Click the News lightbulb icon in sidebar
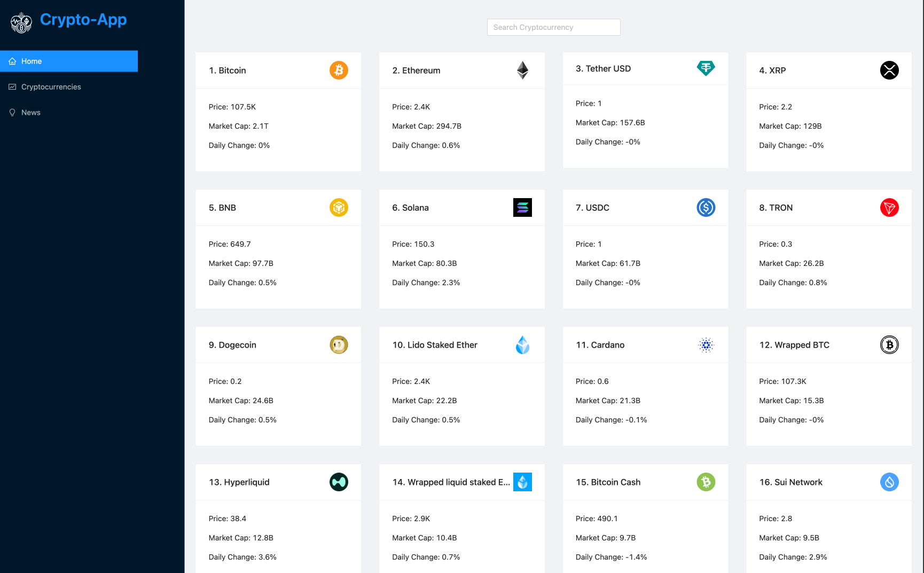This screenshot has height=573, width=924. click(12, 113)
